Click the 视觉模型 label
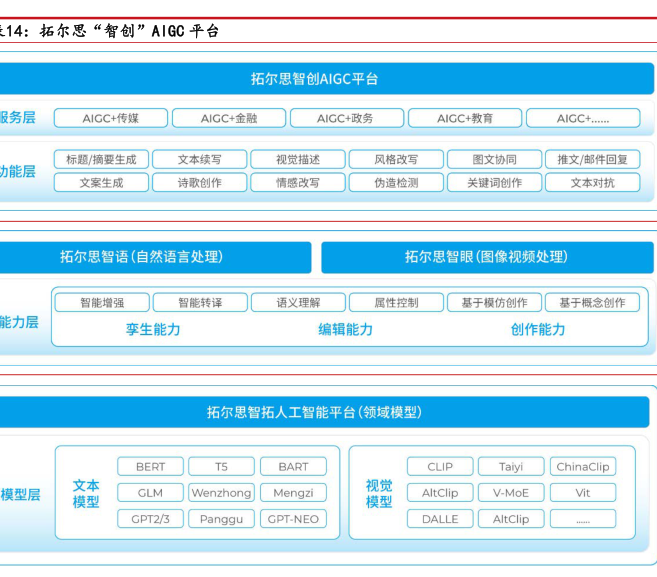Screen dimensions: 657x577 (x=379, y=494)
